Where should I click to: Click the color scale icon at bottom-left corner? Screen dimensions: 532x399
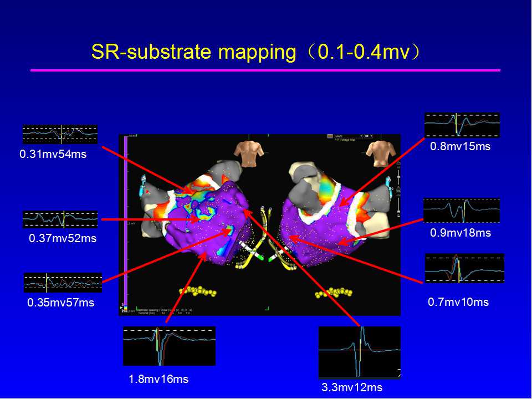point(125,308)
